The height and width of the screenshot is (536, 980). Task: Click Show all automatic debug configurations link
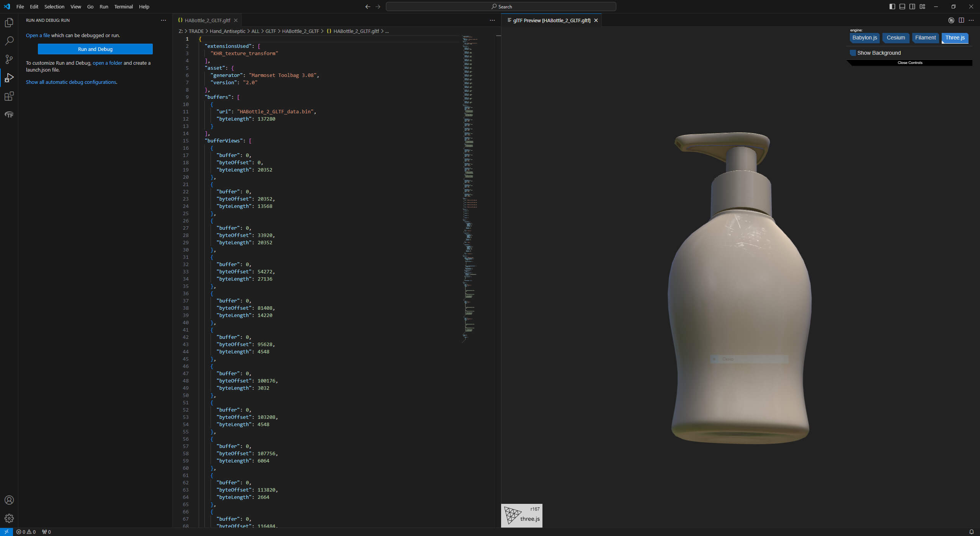71,82
